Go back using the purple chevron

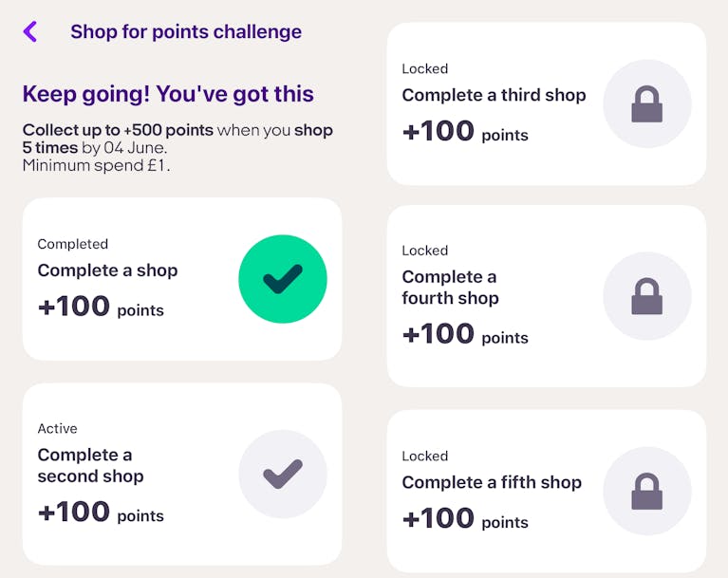pyautogui.click(x=30, y=31)
